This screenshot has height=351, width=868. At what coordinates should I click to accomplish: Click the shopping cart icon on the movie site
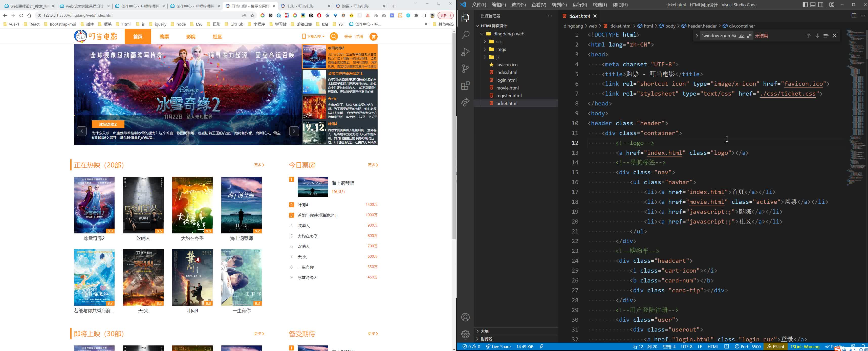tap(373, 36)
